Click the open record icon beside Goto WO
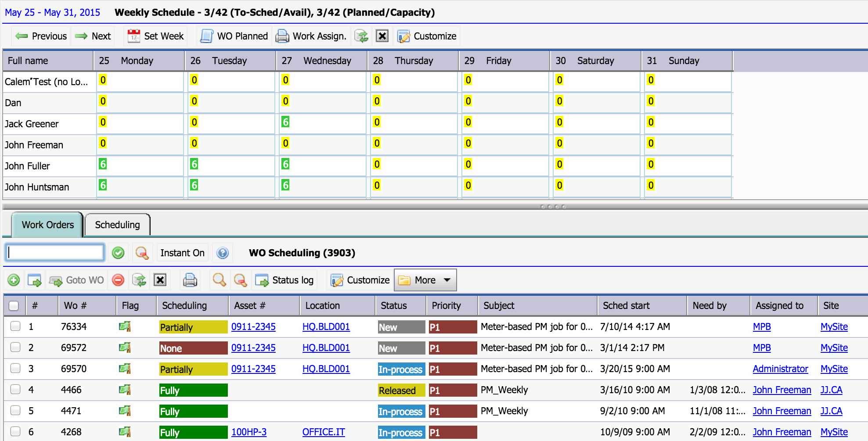The width and height of the screenshot is (868, 441). (x=34, y=280)
